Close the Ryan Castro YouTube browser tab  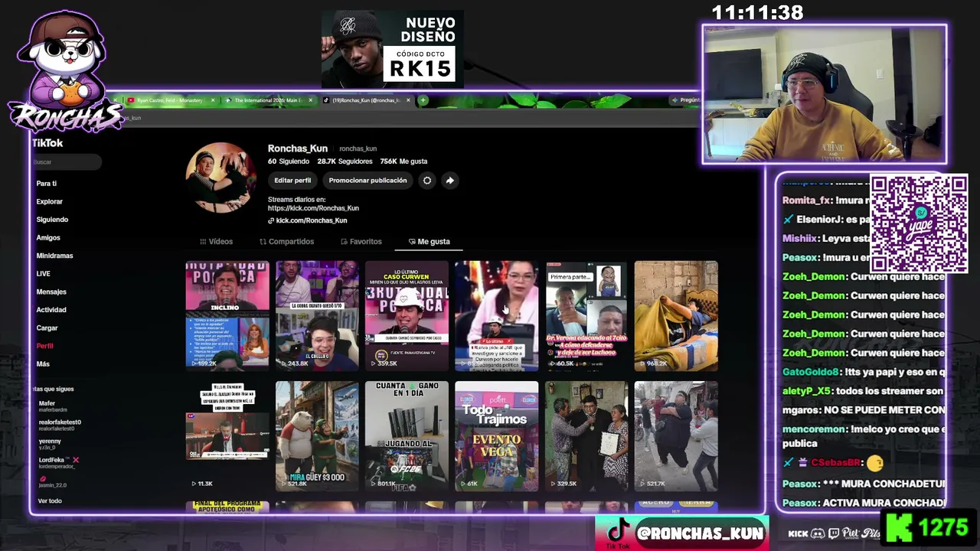pos(213,100)
